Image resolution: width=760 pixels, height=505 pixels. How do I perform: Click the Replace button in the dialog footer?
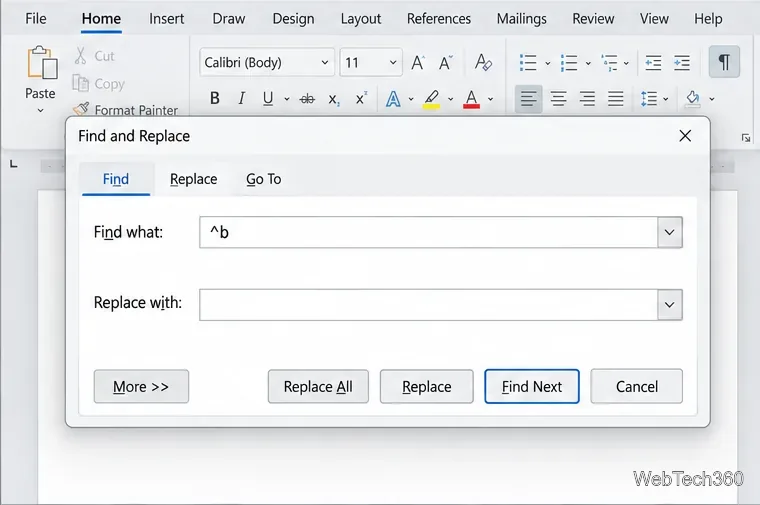click(x=427, y=386)
